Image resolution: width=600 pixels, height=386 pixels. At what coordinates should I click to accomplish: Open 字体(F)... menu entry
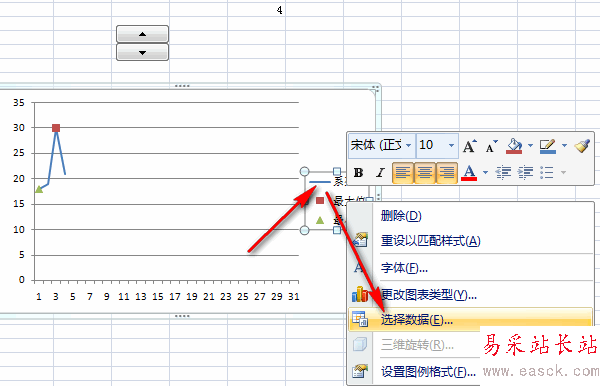[x=471, y=268]
